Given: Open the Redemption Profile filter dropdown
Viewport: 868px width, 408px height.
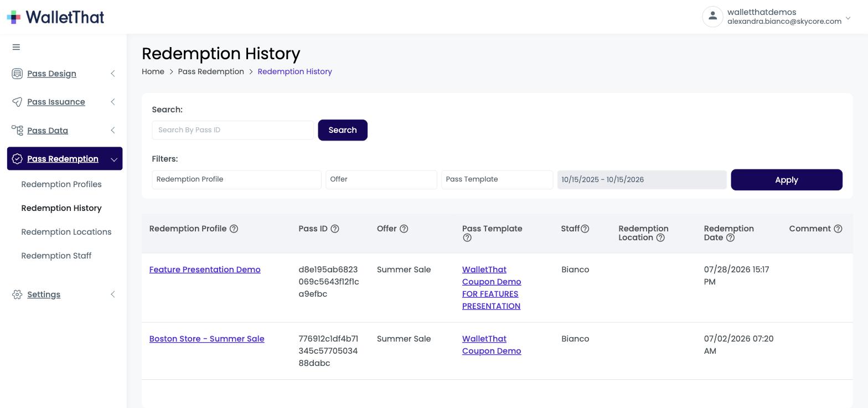Looking at the screenshot, I should (x=236, y=179).
